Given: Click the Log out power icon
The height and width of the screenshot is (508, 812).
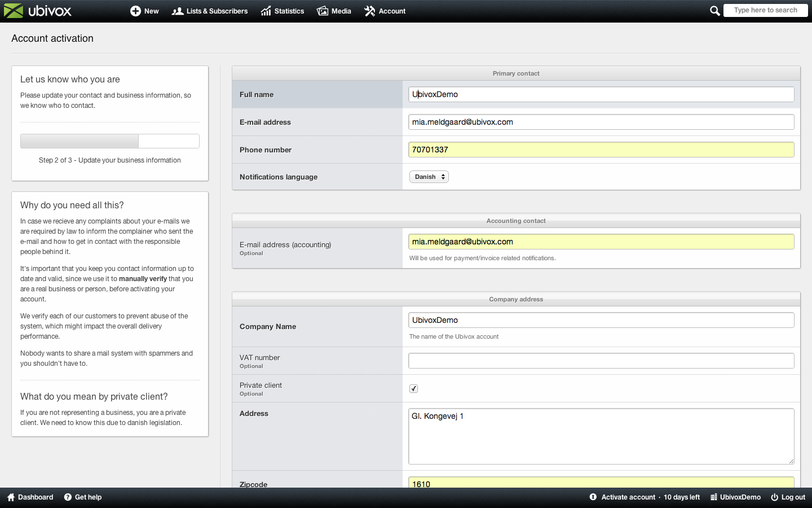Looking at the screenshot, I should point(775,497).
